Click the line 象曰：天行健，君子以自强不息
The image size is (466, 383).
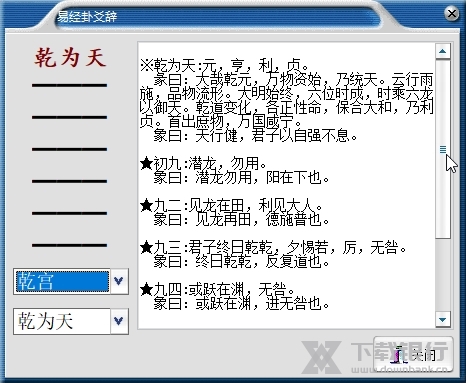point(255,136)
